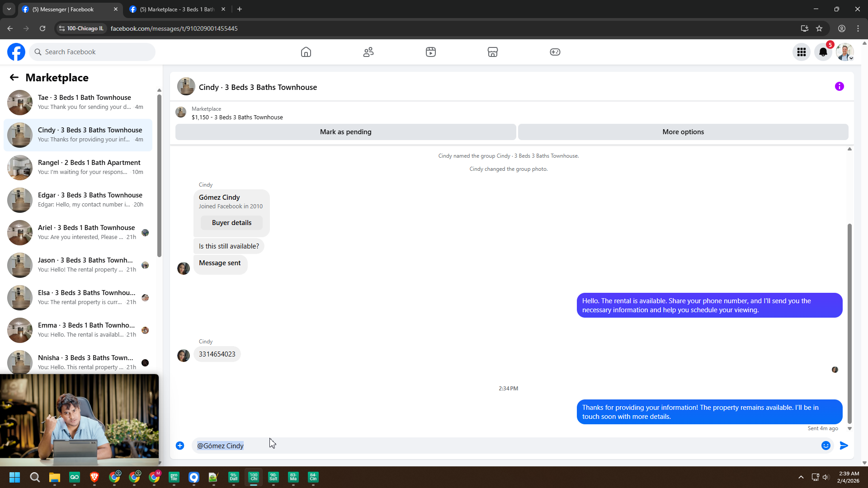Show hidden system tray icons
Image resolution: width=868 pixels, height=488 pixels.
[801, 477]
